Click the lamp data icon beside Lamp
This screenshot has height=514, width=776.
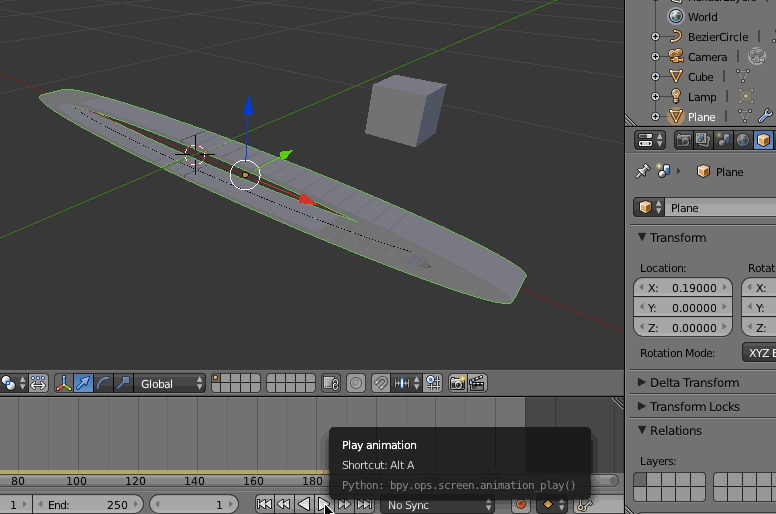click(x=745, y=96)
